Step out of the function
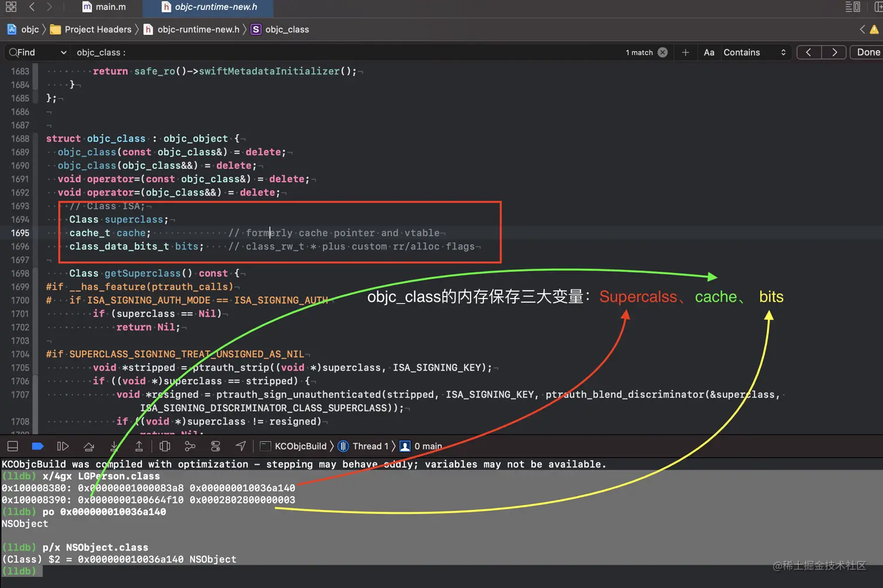This screenshot has height=588, width=883. [139, 446]
